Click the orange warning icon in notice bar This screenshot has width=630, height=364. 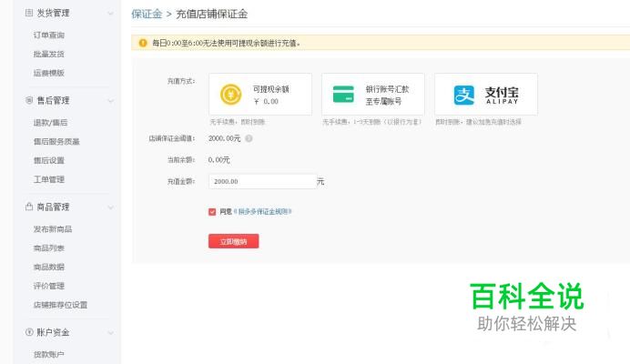point(143,43)
